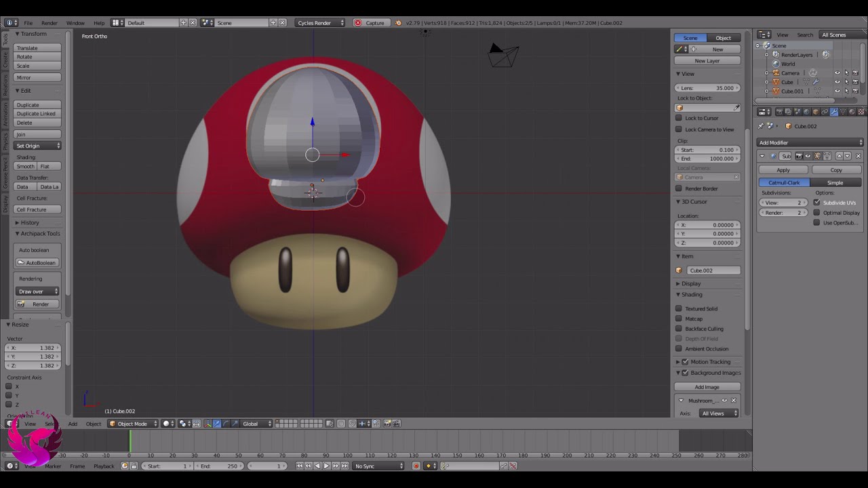868x488 pixels.
Task: Open the Render menu
Action: 50,23
